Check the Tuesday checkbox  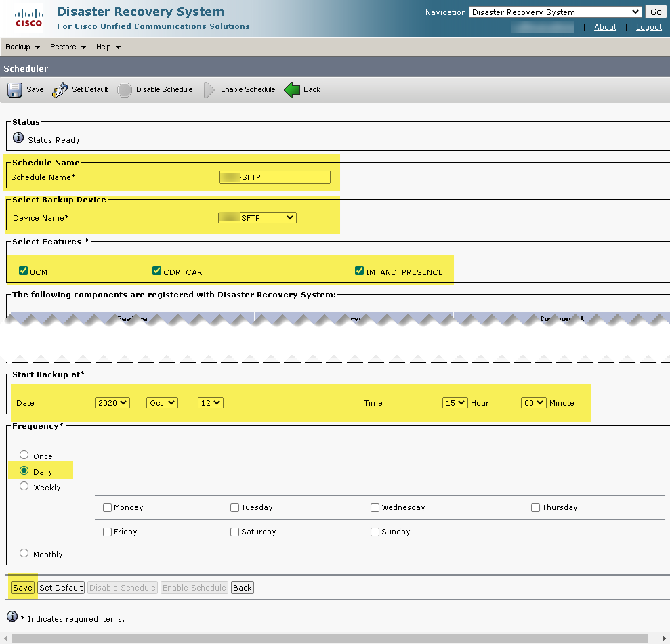[234, 507]
